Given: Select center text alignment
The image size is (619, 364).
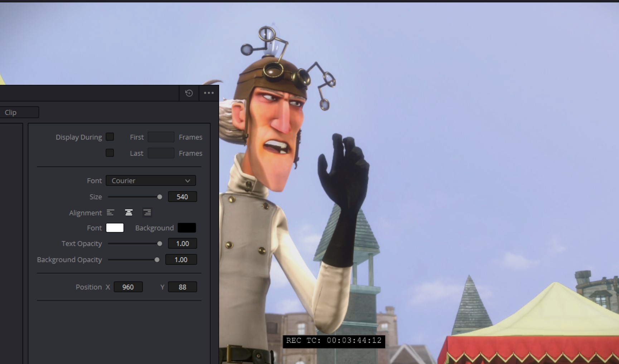Looking at the screenshot, I should 129,213.
